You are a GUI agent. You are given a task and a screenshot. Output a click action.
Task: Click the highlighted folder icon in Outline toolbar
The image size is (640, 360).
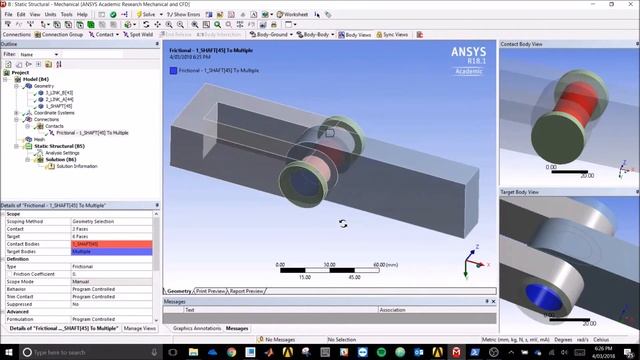click(x=49, y=64)
